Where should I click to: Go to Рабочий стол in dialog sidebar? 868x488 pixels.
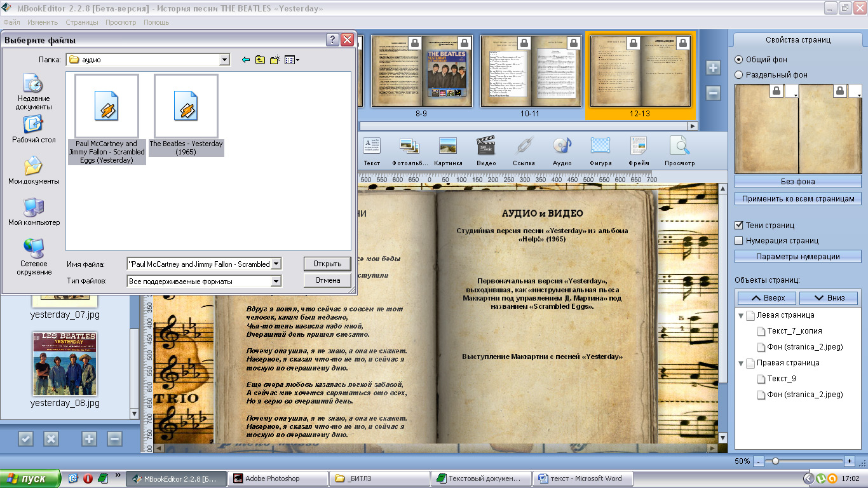tap(34, 129)
